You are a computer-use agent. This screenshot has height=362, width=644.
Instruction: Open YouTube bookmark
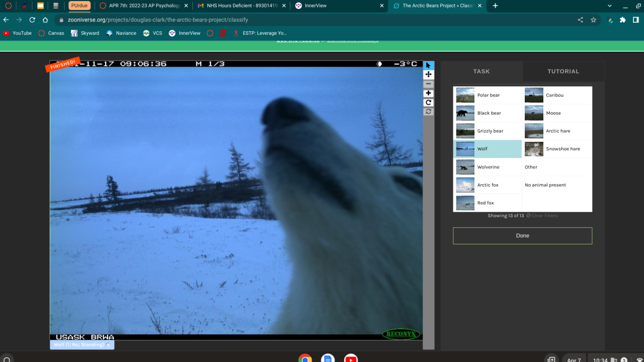(x=17, y=33)
